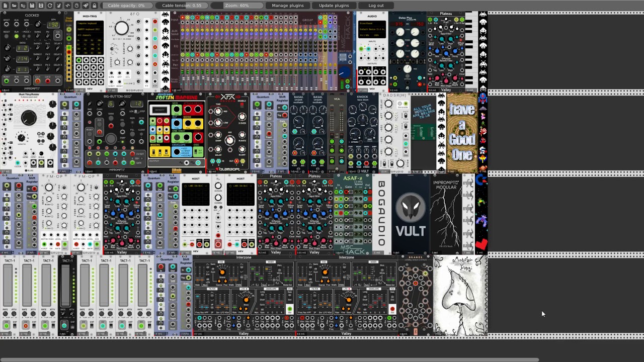Click the MIX knob on XFX Reverb
The width and height of the screenshot is (644, 362).
(230, 140)
